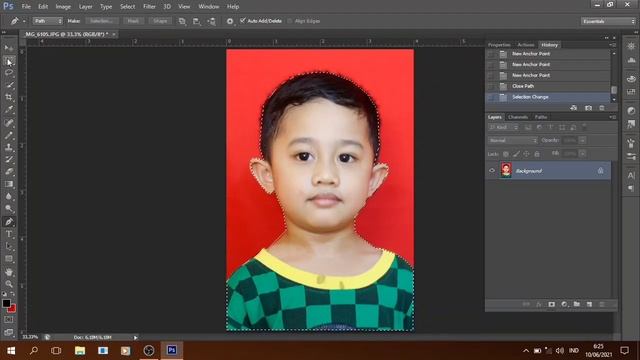This screenshot has height=360, width=640.
Task: Select the Blur tool
Action: 9,196
